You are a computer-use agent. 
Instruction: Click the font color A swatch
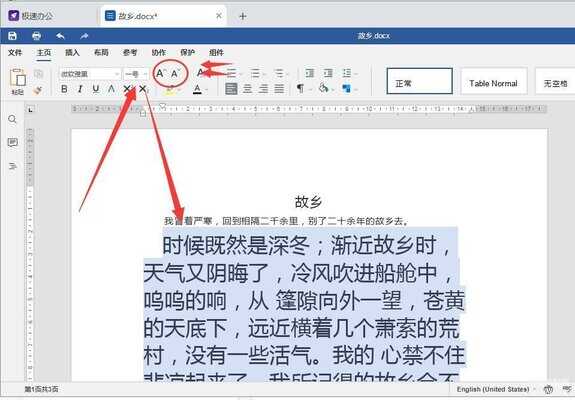click(197, 89)
